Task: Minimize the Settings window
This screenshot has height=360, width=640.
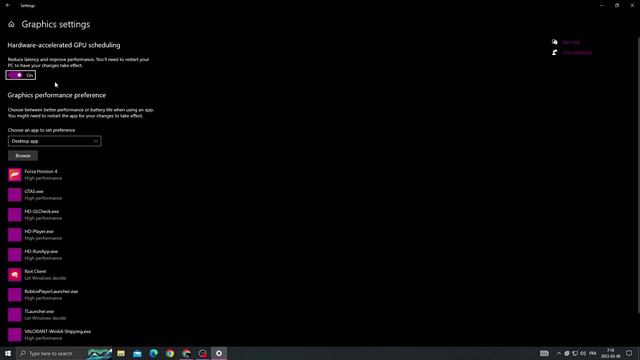Action: pos(602,5)
